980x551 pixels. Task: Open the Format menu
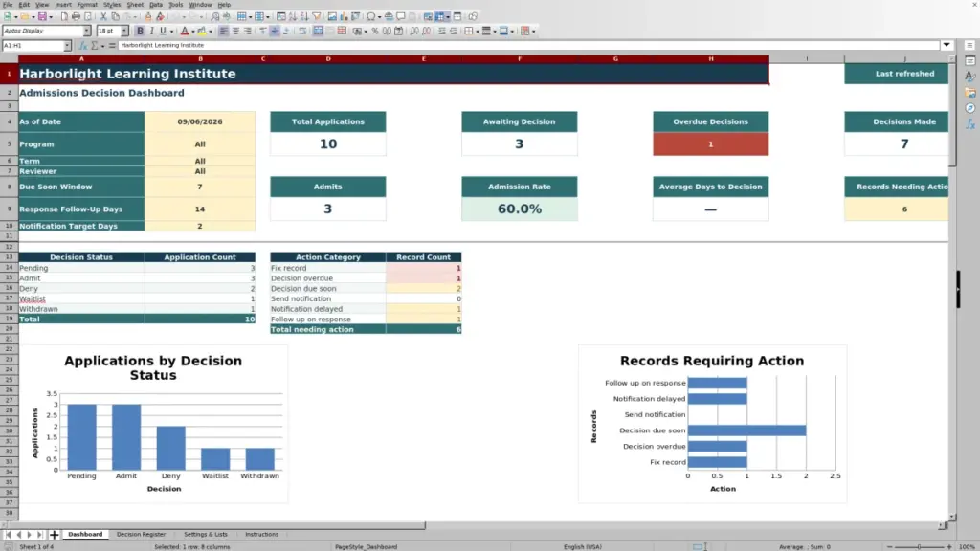pyautogui.click(x=87, y=5)
